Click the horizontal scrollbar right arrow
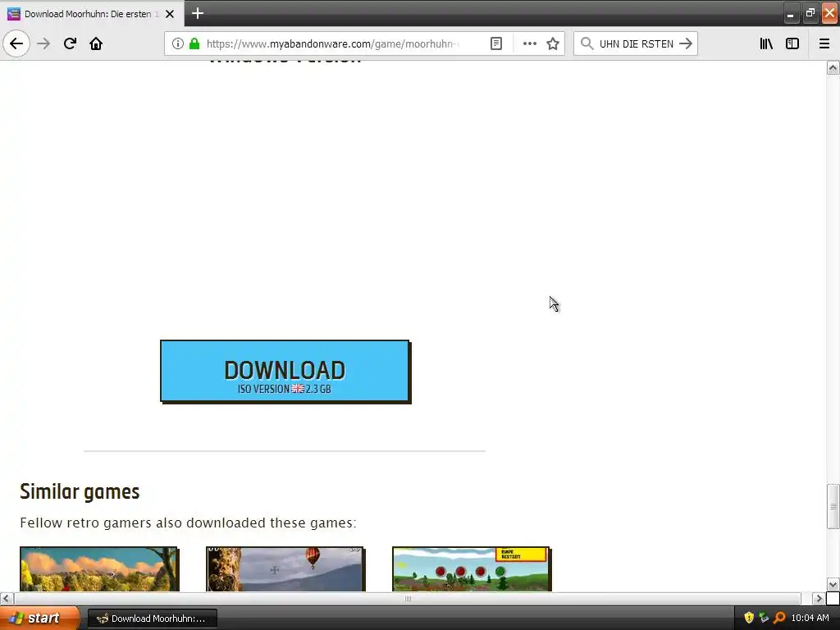840x630 pixels. (x=819, y=598)
